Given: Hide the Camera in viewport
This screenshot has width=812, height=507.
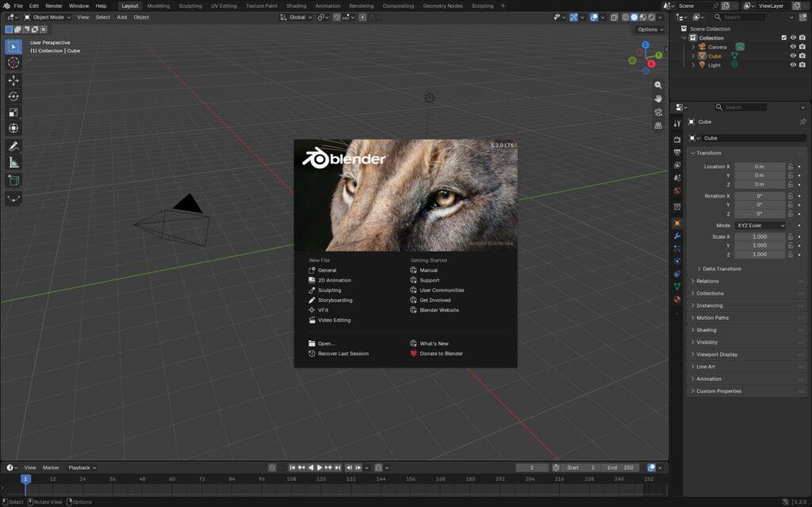Looking at the screenshot, I should pyautogui.click(x=793, y=47).
